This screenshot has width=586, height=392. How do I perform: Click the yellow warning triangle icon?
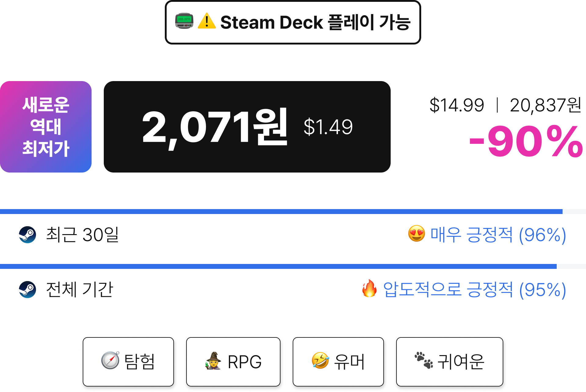coord(207,21)
